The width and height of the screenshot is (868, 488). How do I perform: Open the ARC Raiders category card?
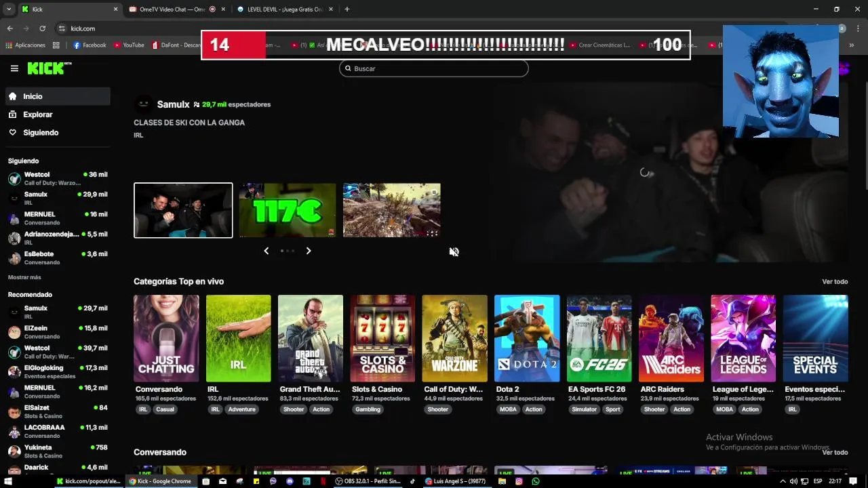pos(671,338)
